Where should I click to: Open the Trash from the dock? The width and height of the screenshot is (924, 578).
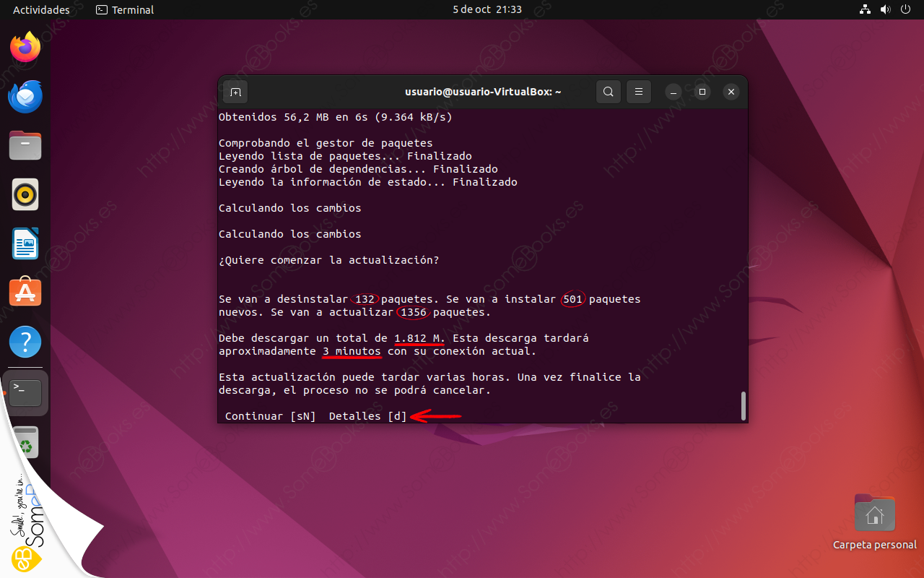[25, 442]
